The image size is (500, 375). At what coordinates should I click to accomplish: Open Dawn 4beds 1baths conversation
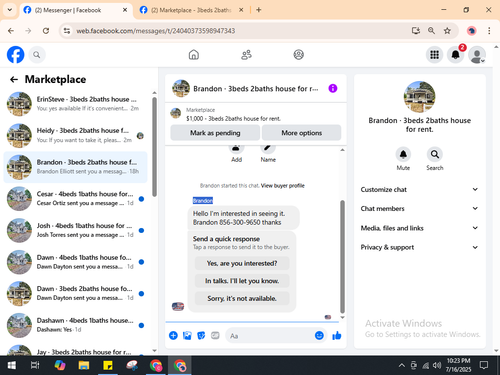pyautogui.click(x=75, y=262)
